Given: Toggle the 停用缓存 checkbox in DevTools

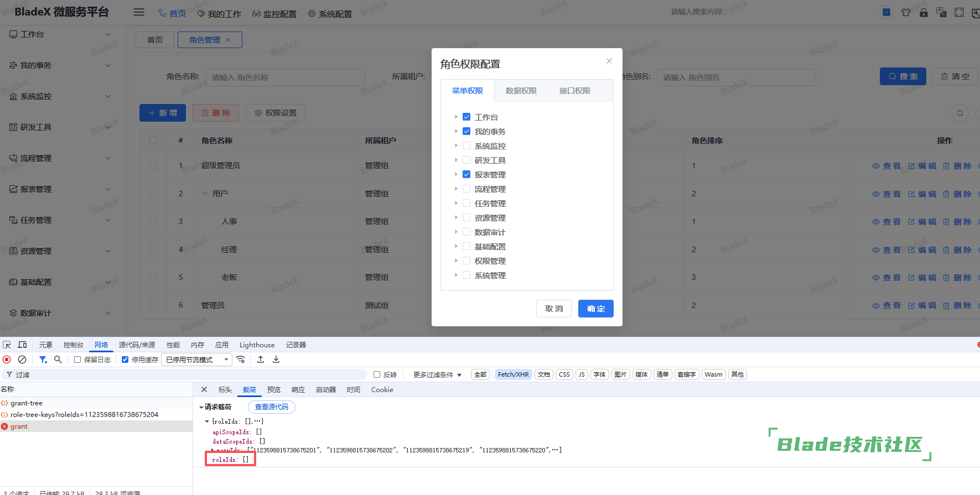Looking at the screenshot, I should (x=125, y=359).
